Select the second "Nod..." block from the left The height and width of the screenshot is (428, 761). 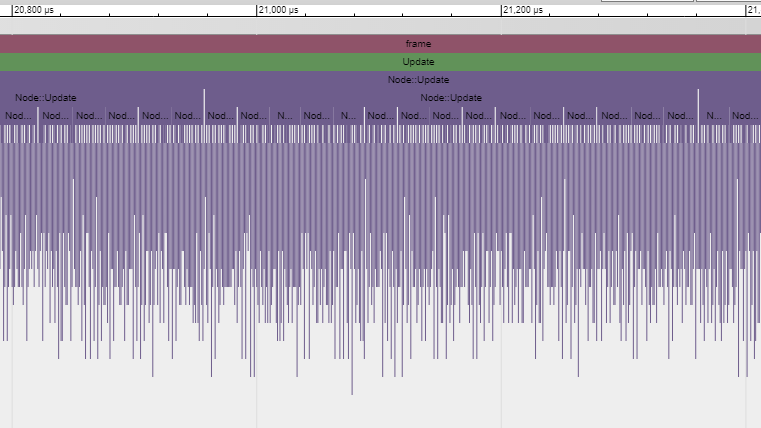coord(55,116)
